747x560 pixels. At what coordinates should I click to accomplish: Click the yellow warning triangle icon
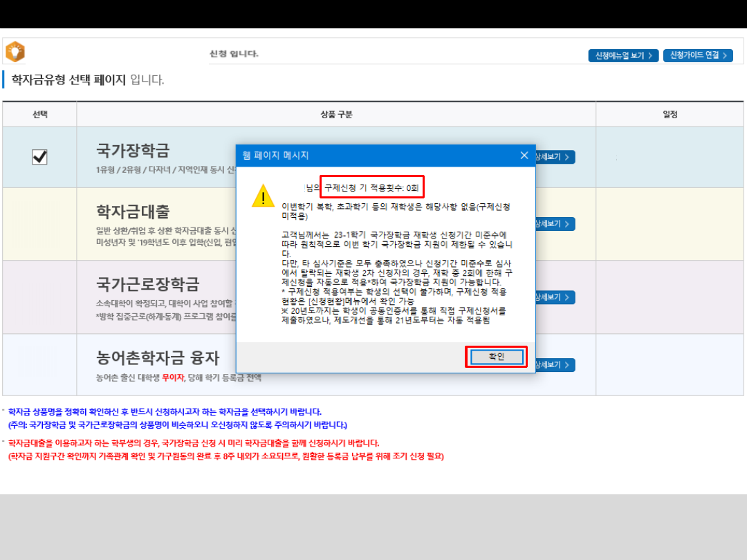point(264,196)
